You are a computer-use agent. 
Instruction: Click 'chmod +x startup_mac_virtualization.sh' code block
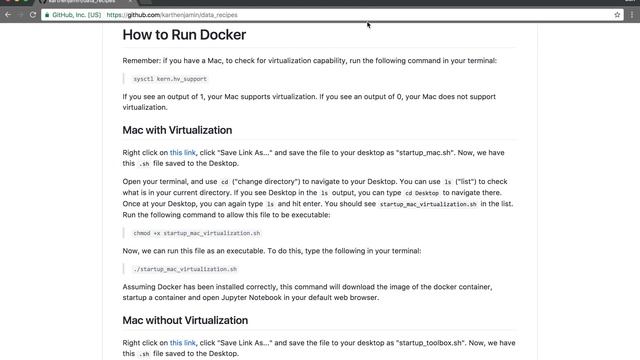tap(197, 233)
